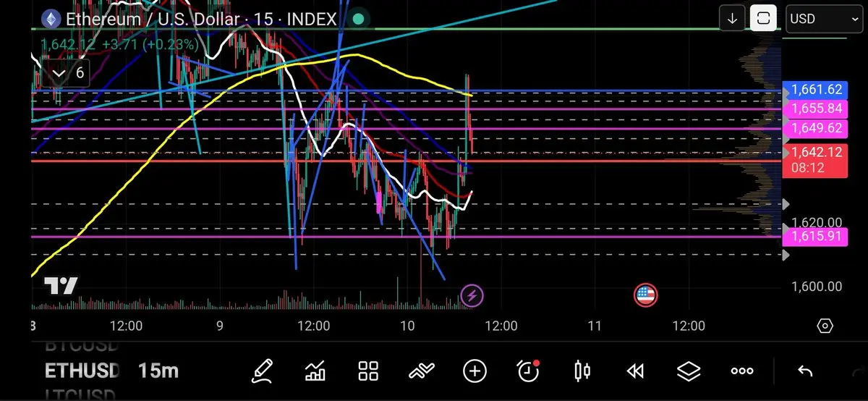
Task: Click the 1,620.00 price scale value
Action: click(817, 221)
